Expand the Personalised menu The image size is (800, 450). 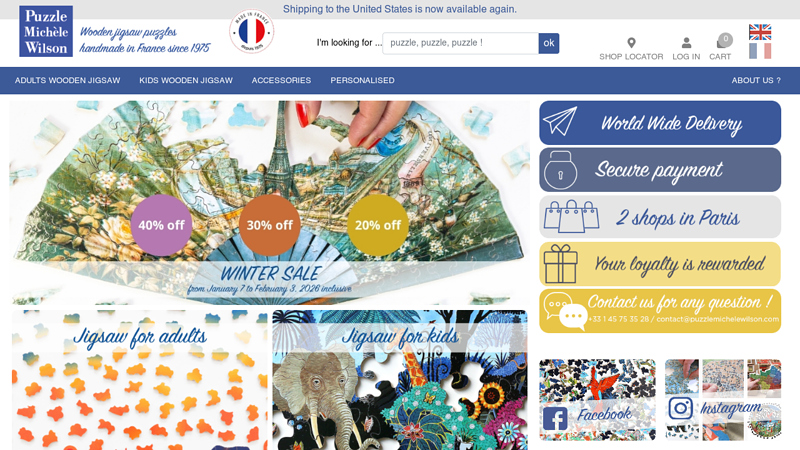point(362,81)
